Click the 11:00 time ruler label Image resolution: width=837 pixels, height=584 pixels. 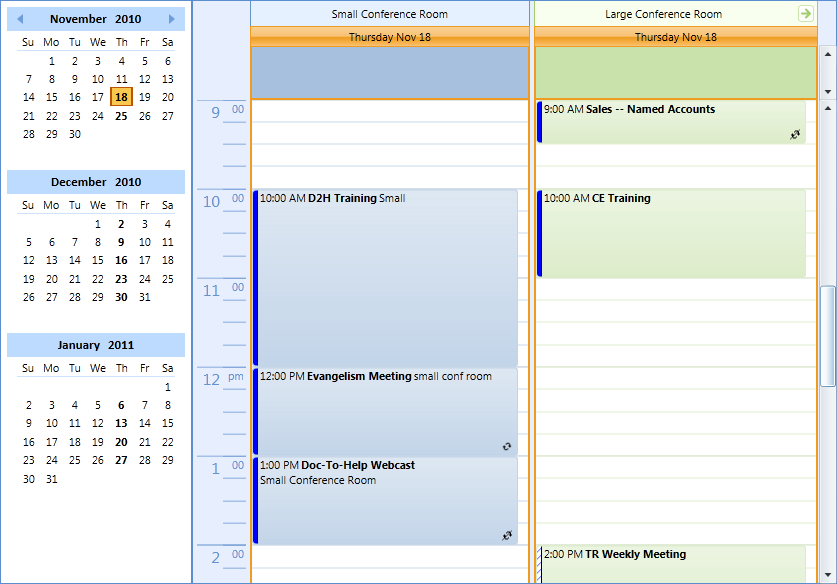(224, 290)
